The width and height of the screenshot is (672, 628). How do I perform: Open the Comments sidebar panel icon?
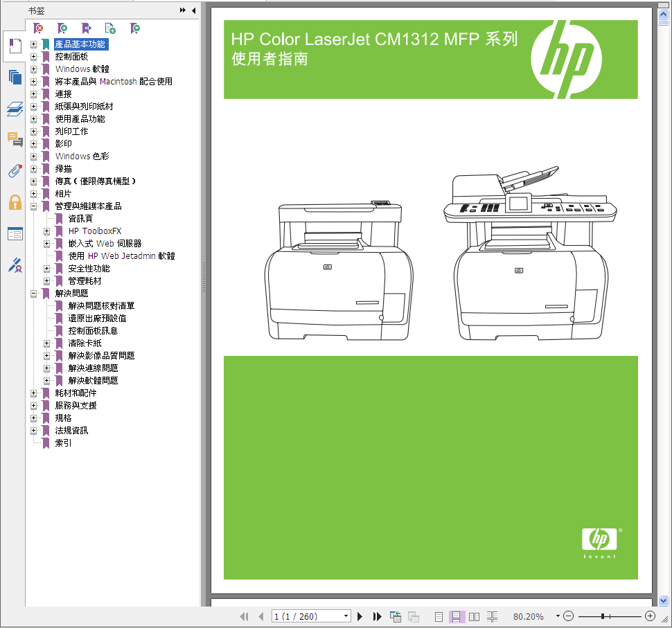point(15,140)
